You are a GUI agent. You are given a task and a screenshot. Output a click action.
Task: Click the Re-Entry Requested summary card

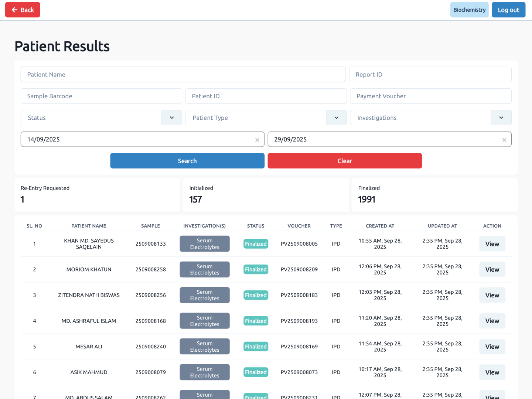[x=97, y=195]
